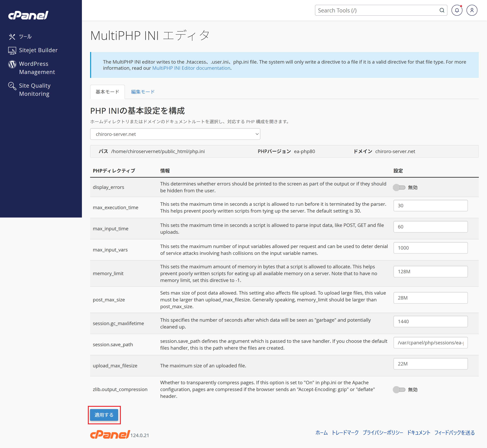Viewport: 487px width, 448px height.
Task: Open the ドキュメント footer link
Action: [419, 432]
